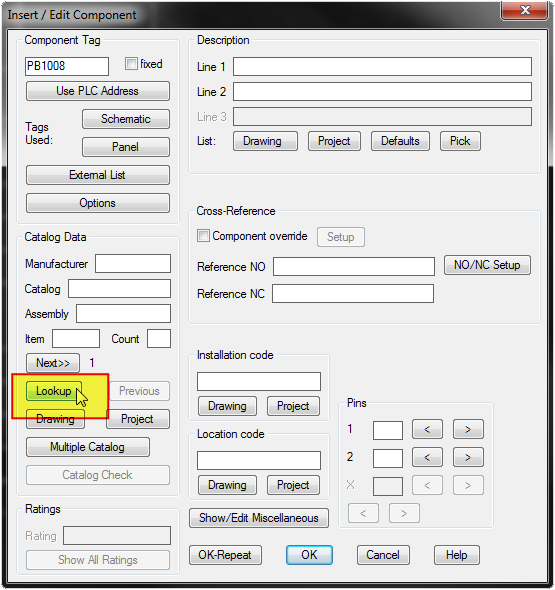
Task: Check the Component override checkbox
Action: pos(204,236)
